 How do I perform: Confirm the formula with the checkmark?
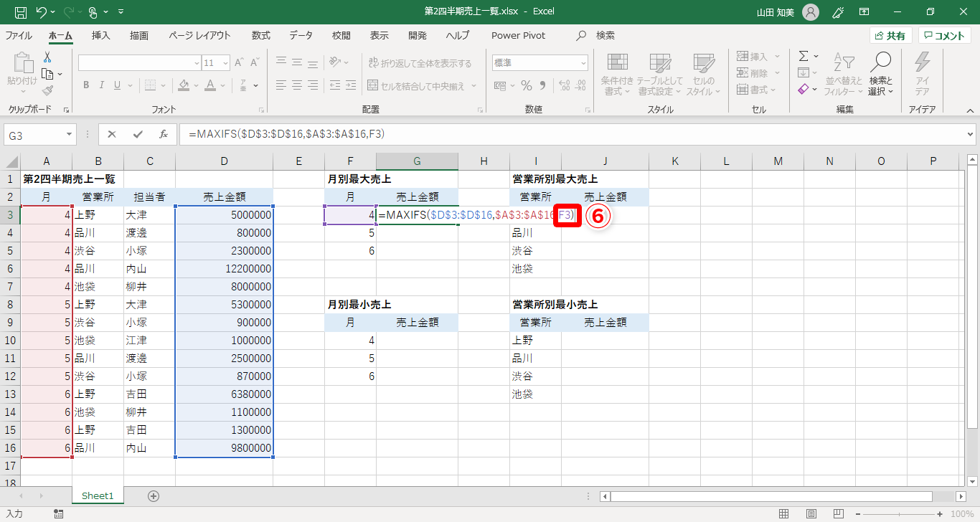(x=138, y=134)
